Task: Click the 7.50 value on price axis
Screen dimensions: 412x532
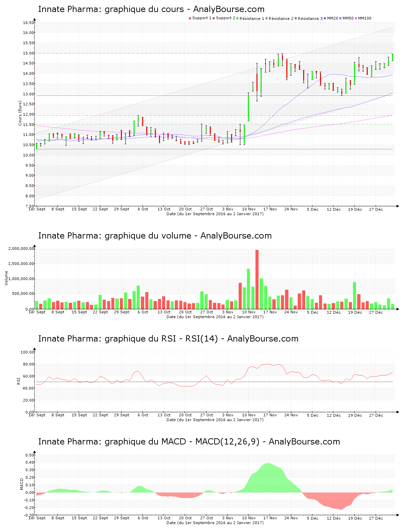Action: click(29, 206)
